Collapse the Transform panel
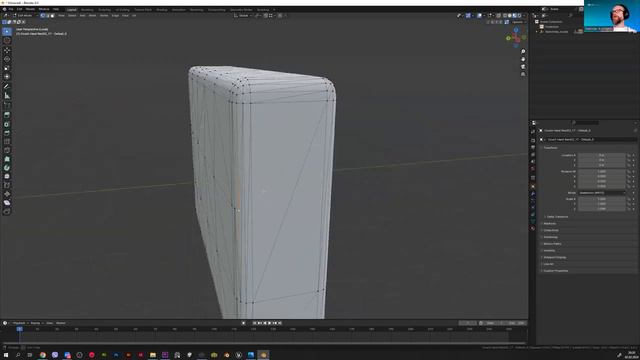Image resolution: width=640 pixels, height=360 pixels. (x=549, y=148)
